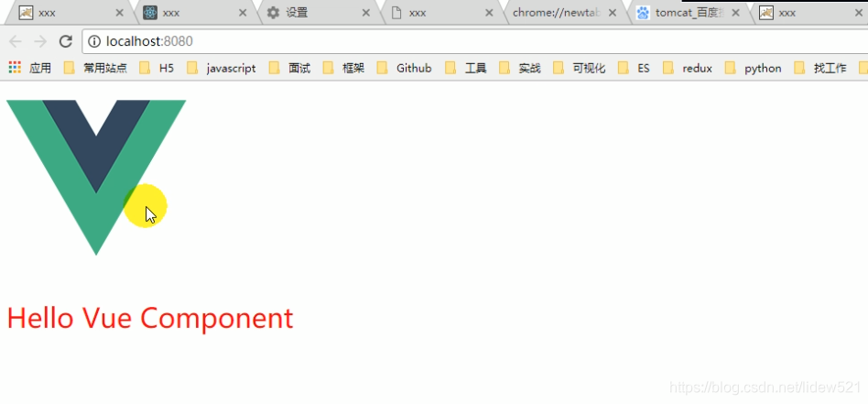Close the chrome://newtab tab
The image size is (868, 404).
click(x=613, y=13)
